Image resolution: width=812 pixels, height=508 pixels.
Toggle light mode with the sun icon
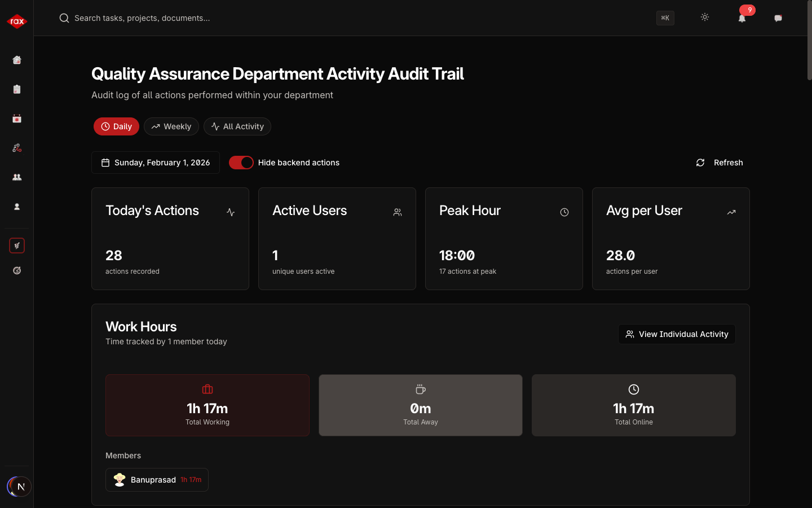705,17
